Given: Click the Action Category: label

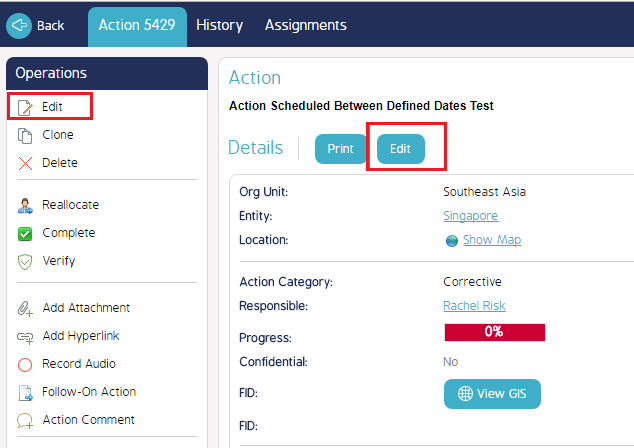Looking at the screenshot, I should point(286,282).
